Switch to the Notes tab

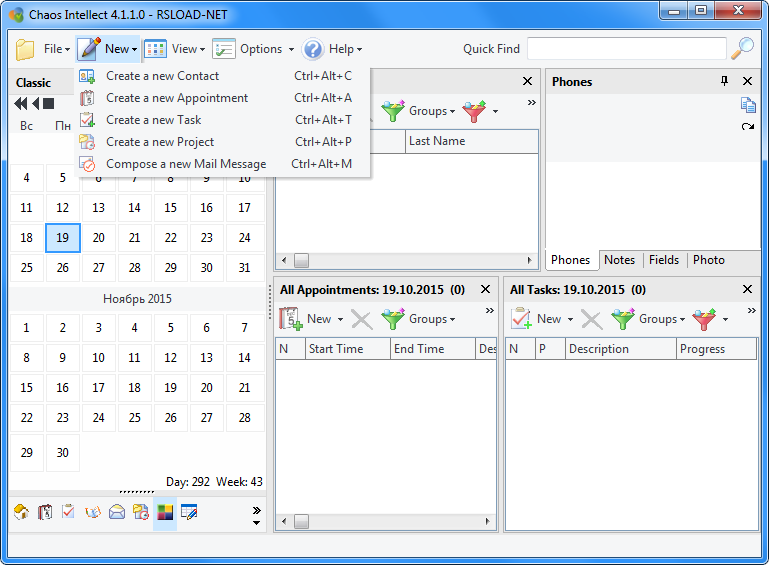click(x=619, y=260)
